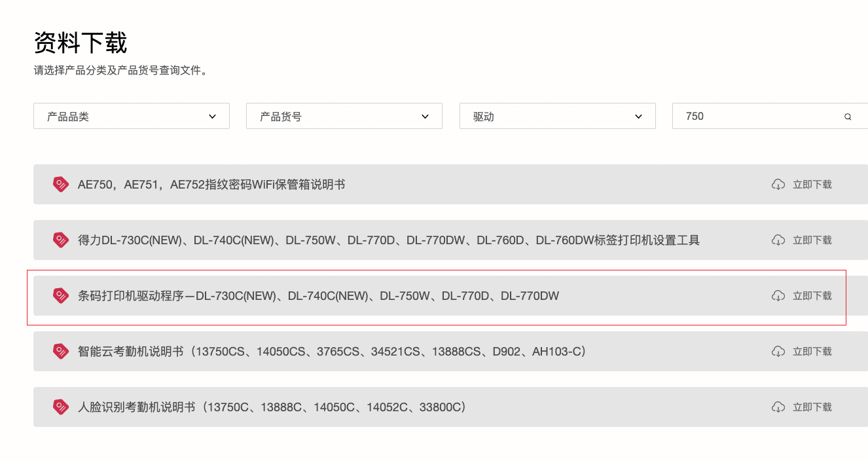
Task: Click 立即下载 for 条码打印机驱动程序
Action: 812,296
